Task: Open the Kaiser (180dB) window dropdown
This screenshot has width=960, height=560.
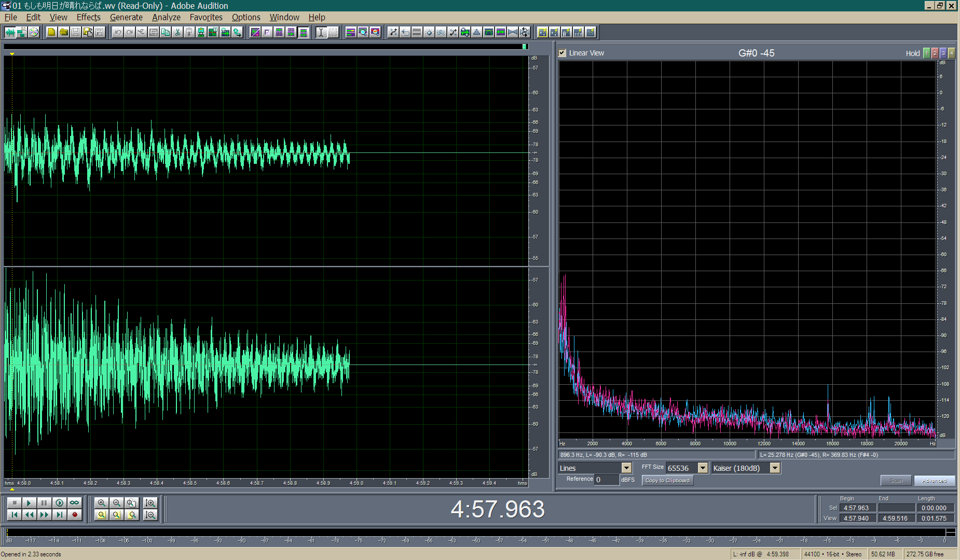Action: (x=775, y=468)
